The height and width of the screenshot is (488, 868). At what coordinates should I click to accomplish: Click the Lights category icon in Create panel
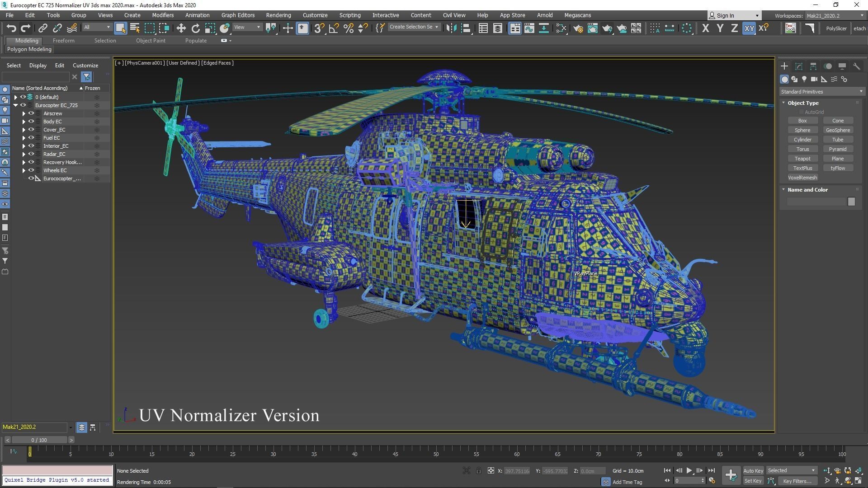804,79
